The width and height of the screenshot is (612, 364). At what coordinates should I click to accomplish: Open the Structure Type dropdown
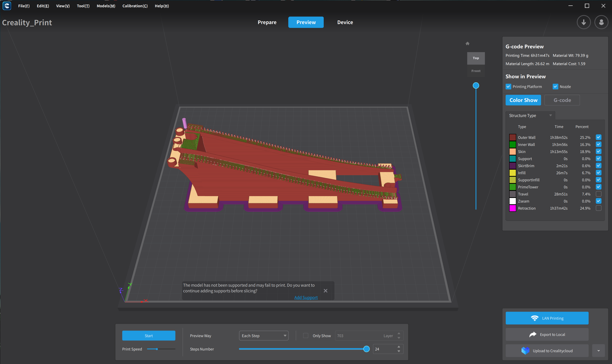click(x=530, y=115)
